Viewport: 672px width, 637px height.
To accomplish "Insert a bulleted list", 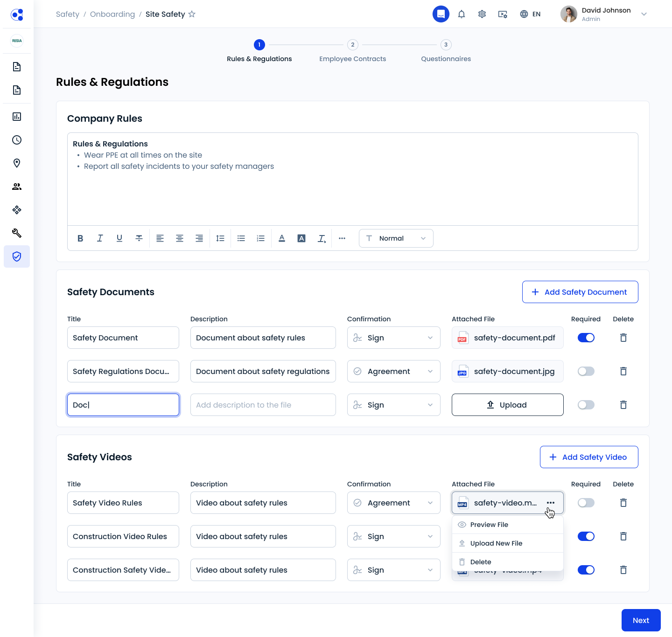I will [x=241, y=238].
